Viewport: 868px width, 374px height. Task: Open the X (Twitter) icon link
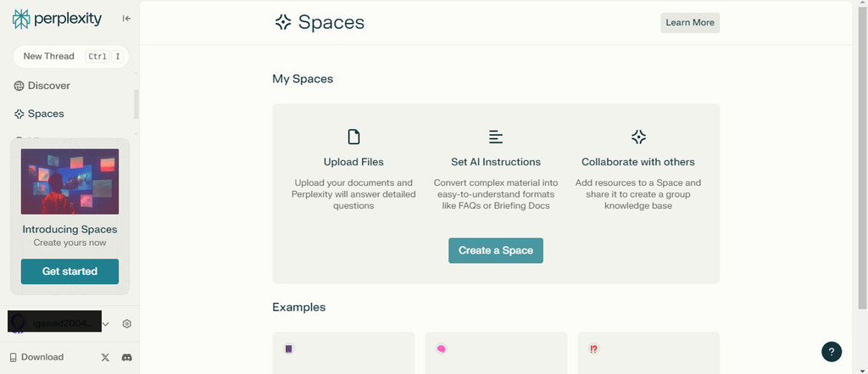pyautogui.click(x=105, y=357)
